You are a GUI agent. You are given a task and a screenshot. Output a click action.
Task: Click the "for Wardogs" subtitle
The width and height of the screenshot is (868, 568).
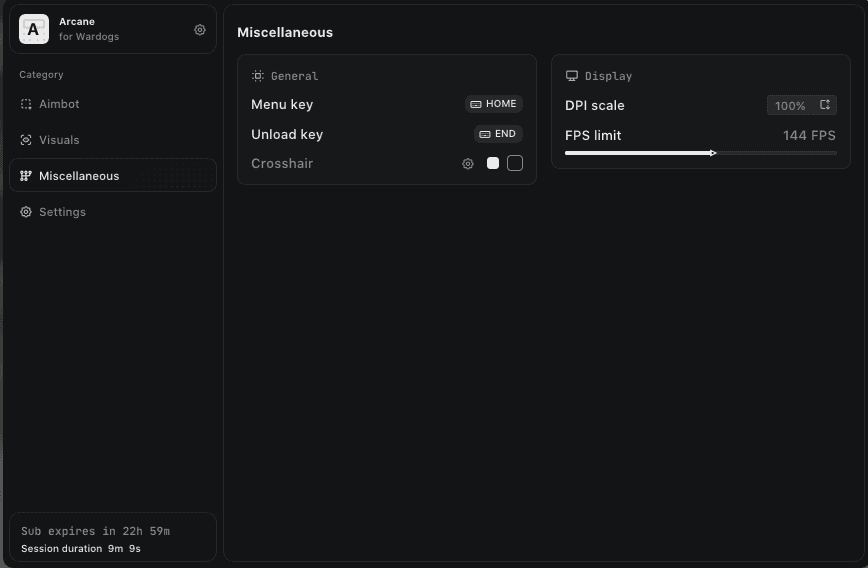89,37
